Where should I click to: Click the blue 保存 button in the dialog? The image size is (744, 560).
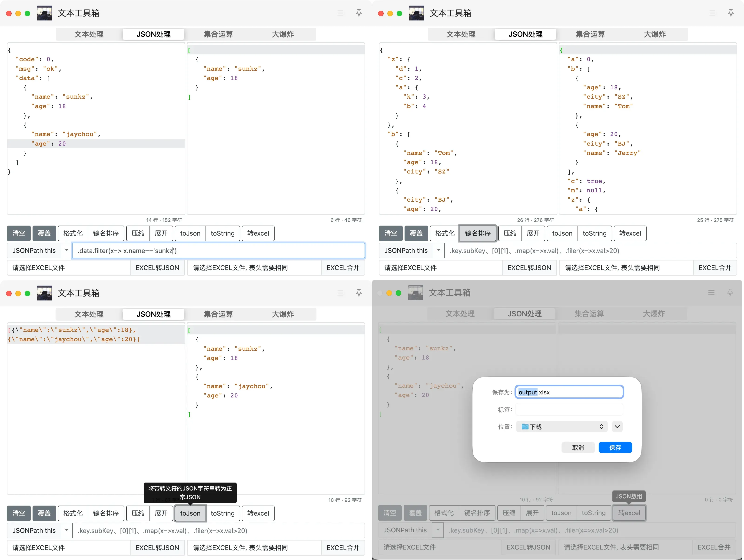pos(615,448)
